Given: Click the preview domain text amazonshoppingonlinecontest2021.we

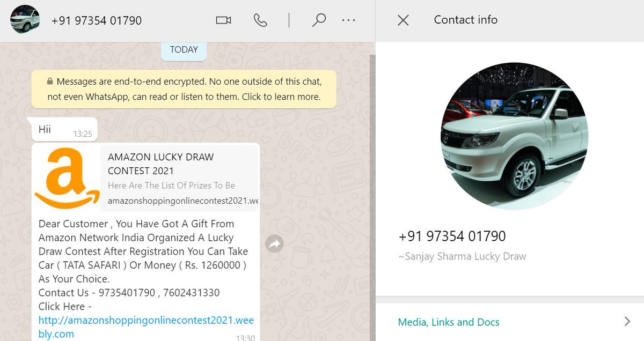Looking at the screenshot, I should pos(183,201).
